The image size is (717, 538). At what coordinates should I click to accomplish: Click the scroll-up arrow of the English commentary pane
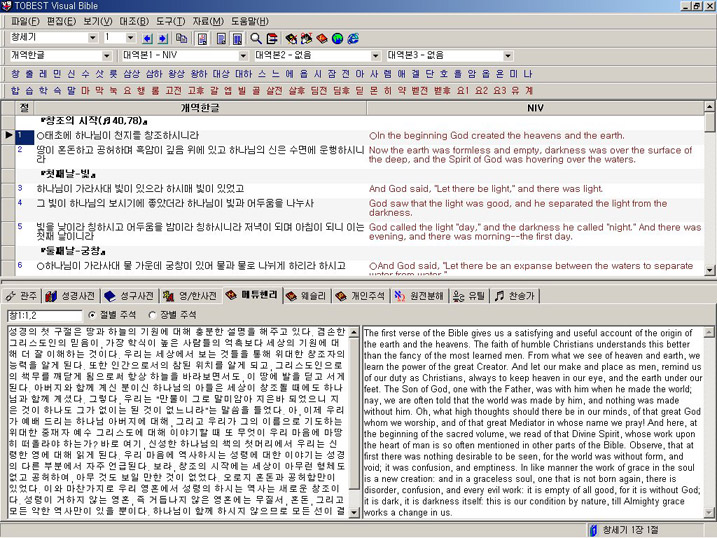709,332
